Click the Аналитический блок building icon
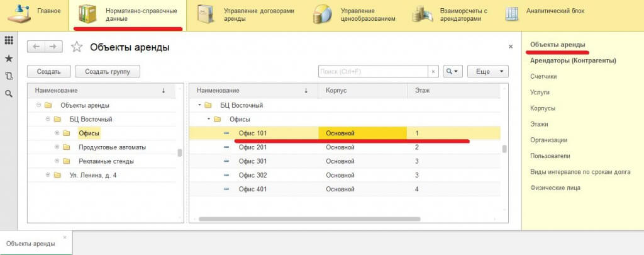 [512, 14]
